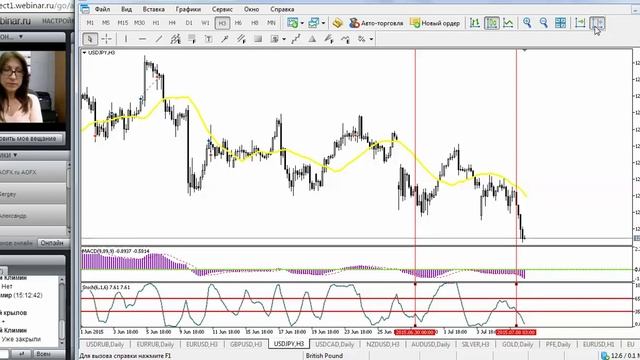Switch to GOLD,Daily chart tab
Image resolution: width=640 pixels, height=360 pixels.
[x=518, y=344]
